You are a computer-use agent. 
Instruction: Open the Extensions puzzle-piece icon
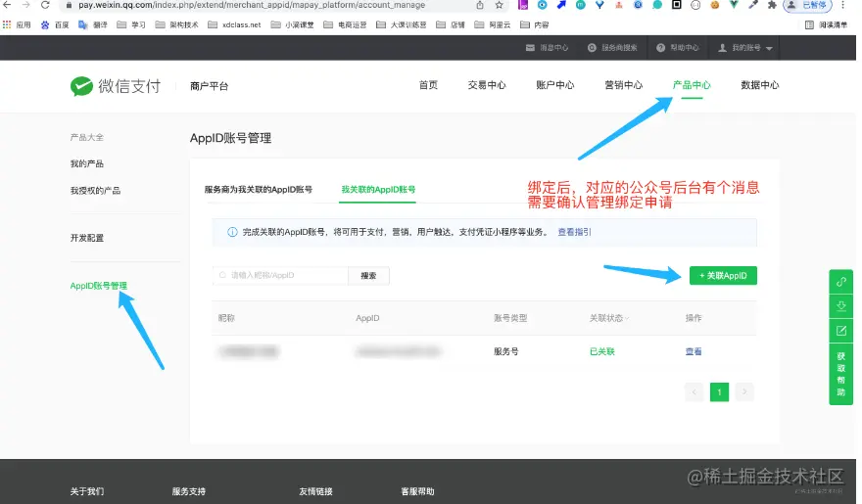click(772, 5)
